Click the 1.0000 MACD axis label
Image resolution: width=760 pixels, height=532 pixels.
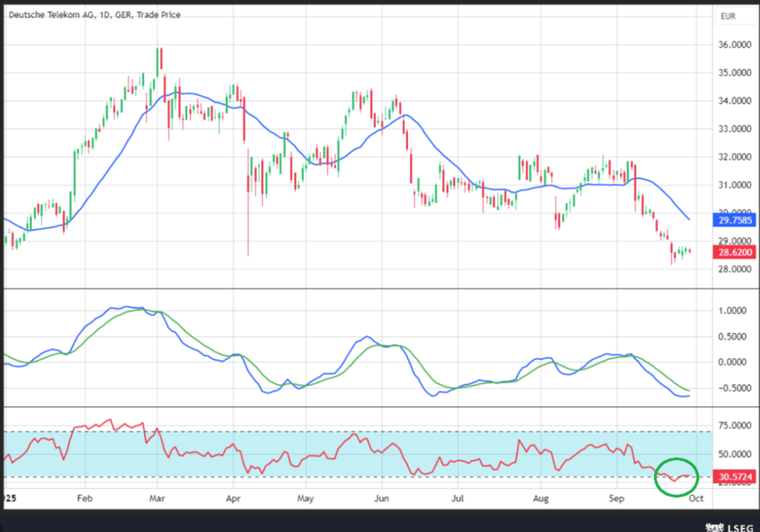(732, 310)
